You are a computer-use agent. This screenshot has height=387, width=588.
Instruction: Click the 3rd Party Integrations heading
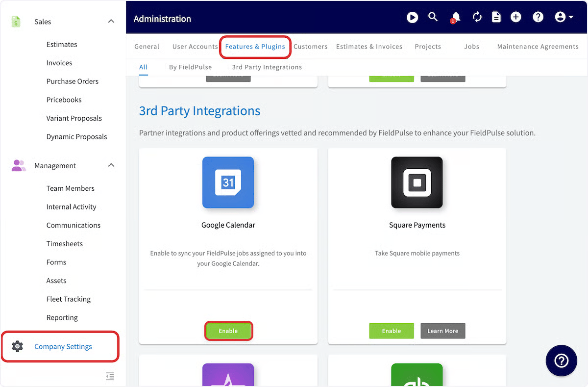point(199,111)
